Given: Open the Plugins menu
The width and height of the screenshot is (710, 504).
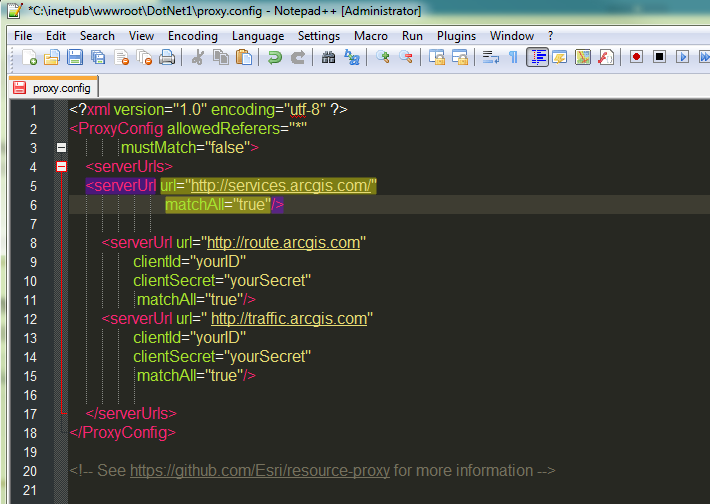Looking at the screenshot, I should tap(456, 36).
